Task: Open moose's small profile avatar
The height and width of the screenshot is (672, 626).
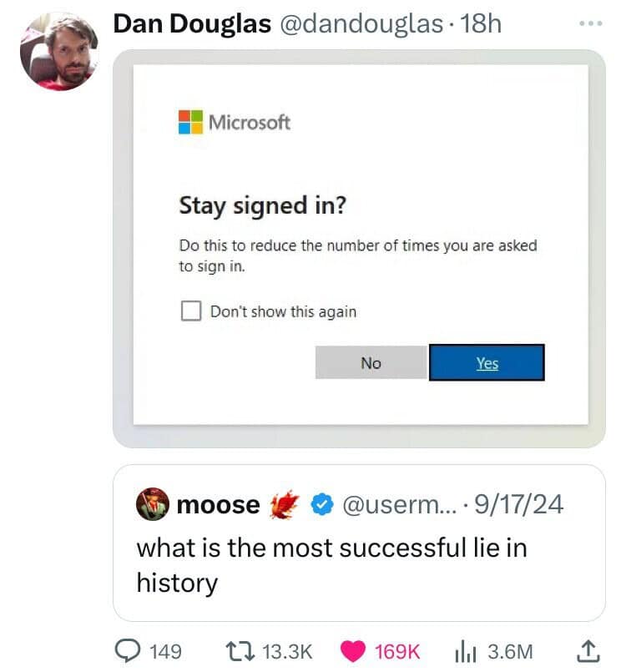Action: tap(153, 504)
